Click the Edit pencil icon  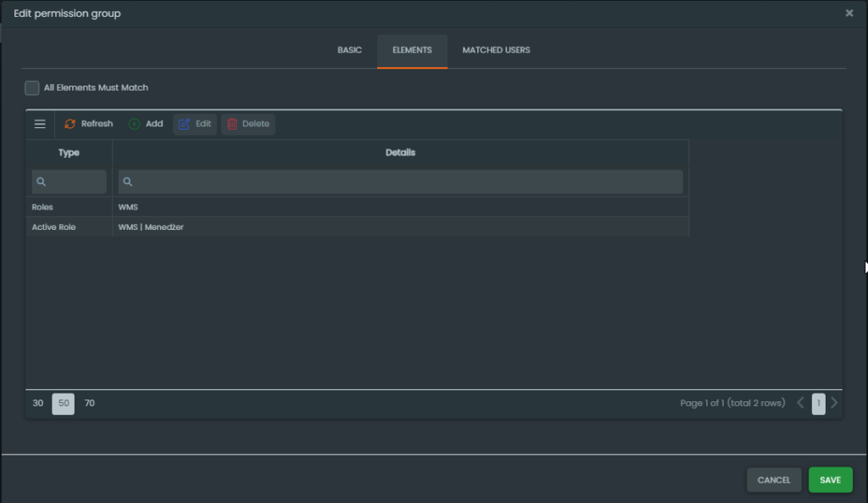click(x=185, y=124)
